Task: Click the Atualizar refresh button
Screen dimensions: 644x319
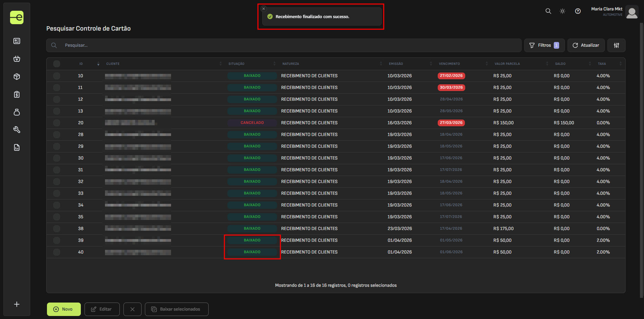Action: [586, 45]
